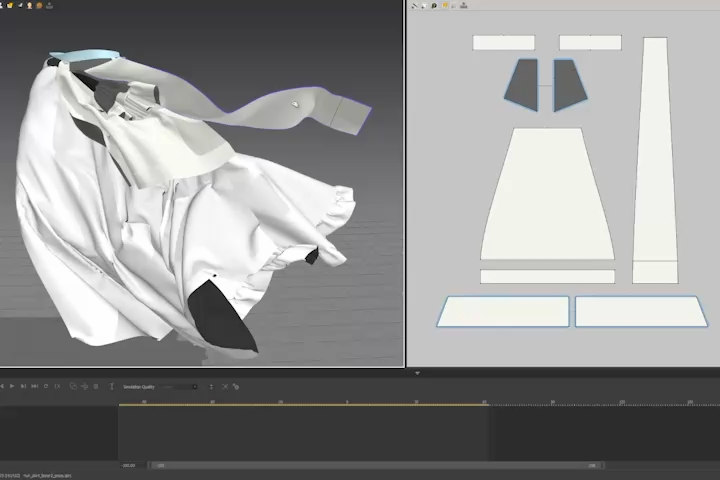Click the shield-shaped icon in the timeline toolbar
720x480 pixels.
tap(96, 386)
